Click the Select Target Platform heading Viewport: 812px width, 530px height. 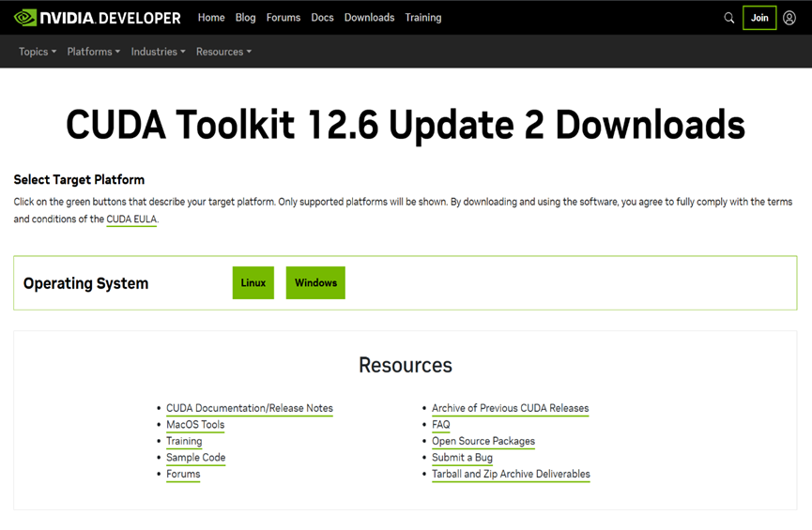click(79, 179)
